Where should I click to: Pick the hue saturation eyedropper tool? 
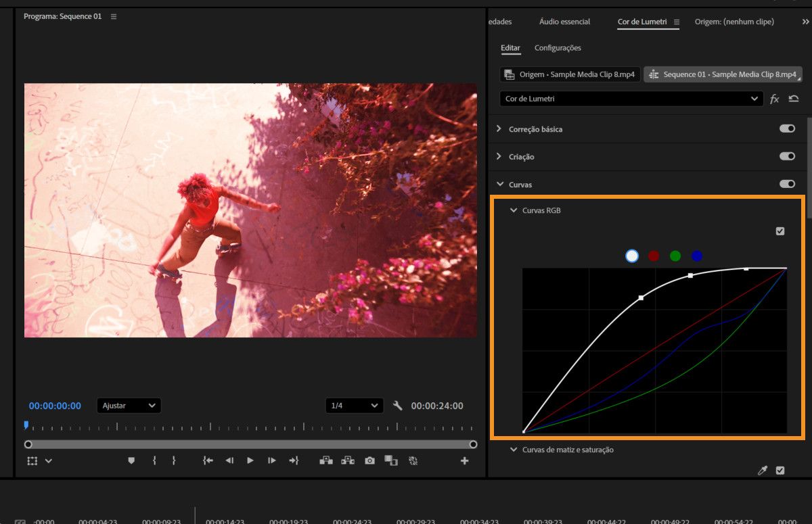click(763, 471)
